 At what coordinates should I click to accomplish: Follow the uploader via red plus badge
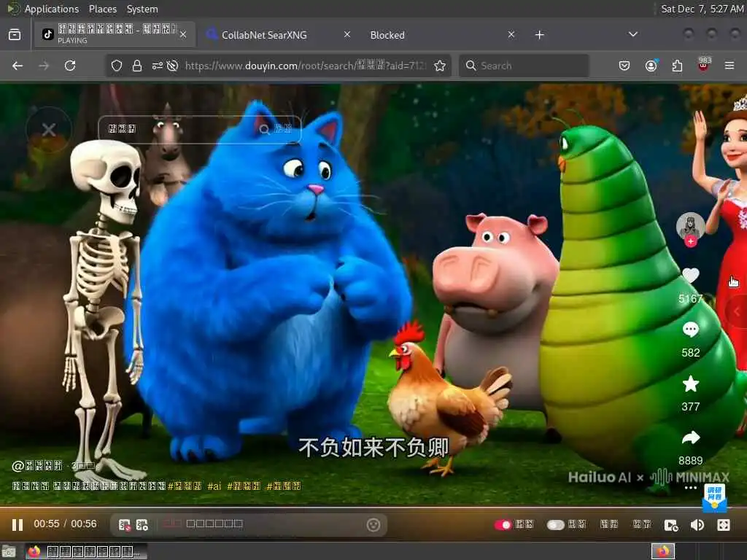[x=690, y=242]
